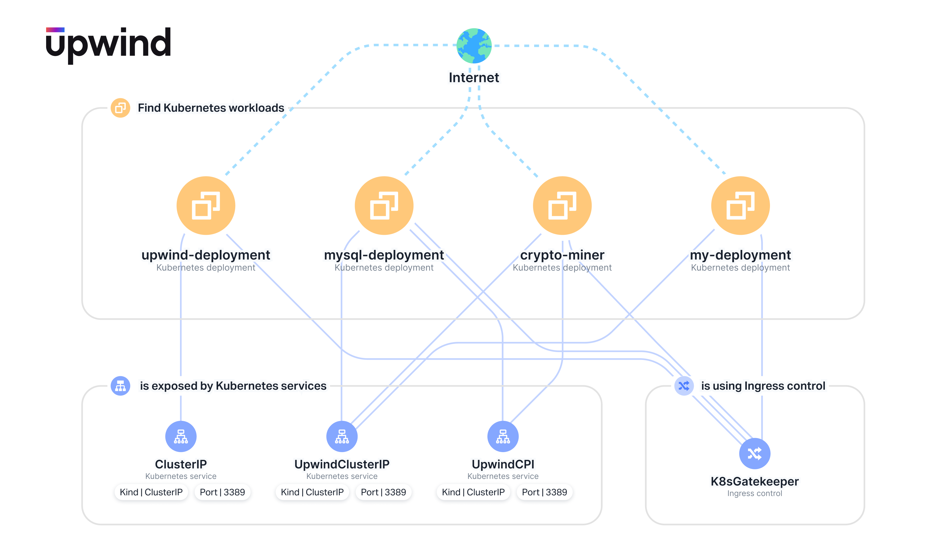
Task: Click Kind ClusterIP tag under UpwindCPI
Action: pyautogui.click(x=473, y=492)
